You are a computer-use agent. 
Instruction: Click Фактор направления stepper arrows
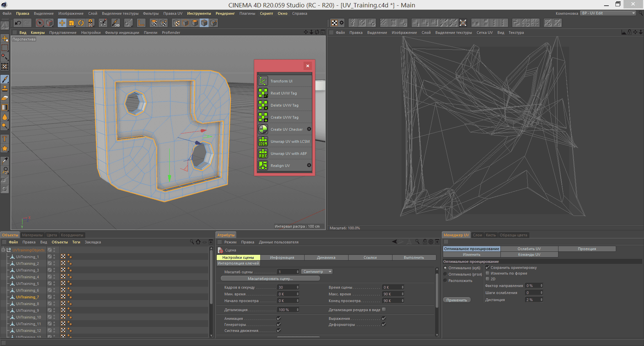coord(541,286)
